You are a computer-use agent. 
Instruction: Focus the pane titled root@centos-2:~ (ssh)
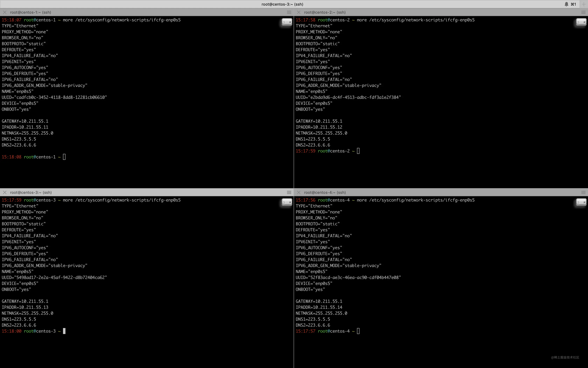pyautogui.click(x=325, y=12)
